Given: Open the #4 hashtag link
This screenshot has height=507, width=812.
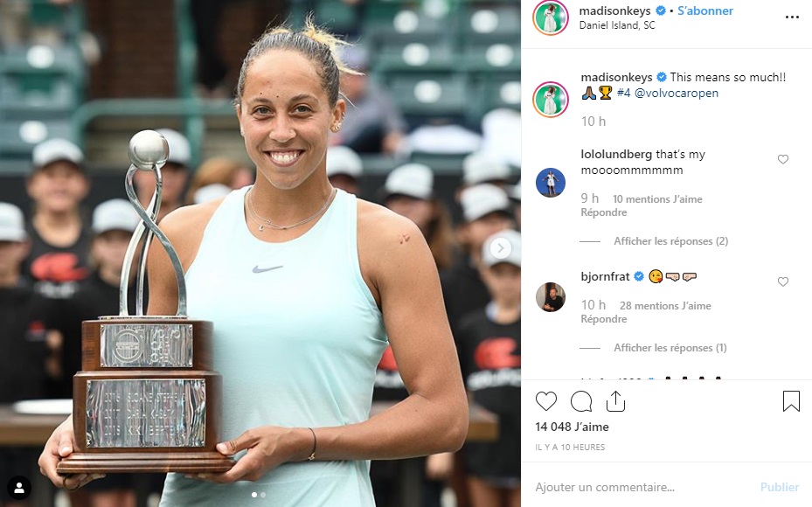Looking at the screenshot, I should 623,94.
